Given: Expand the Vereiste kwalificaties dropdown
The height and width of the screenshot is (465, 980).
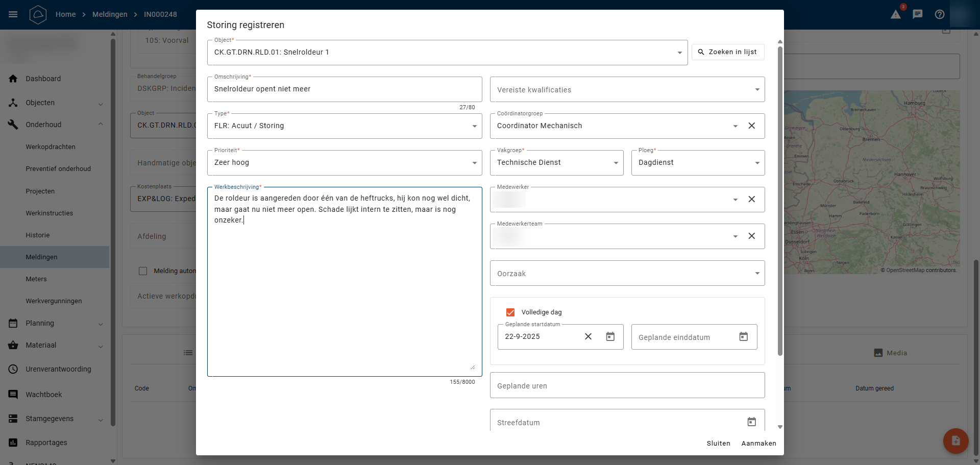Looking at the screenshot, I should point(627,90).
